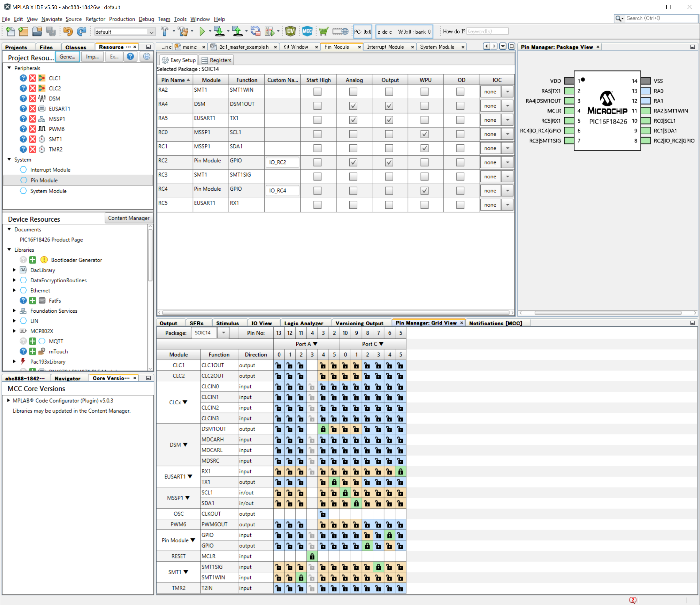Click the IO_RC2 custom name field
Screen dimensions: 700x605
tap(282, 162)
